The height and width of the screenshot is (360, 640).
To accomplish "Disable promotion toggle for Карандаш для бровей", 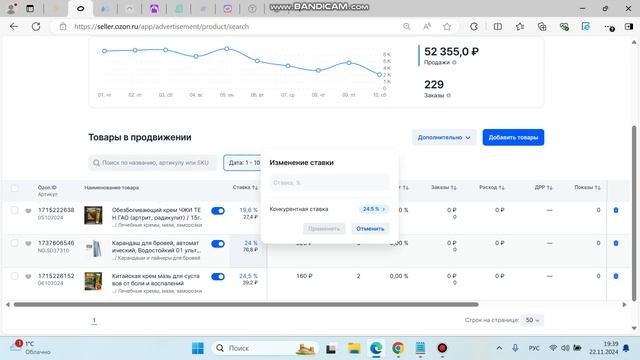I will coord(218,244).
